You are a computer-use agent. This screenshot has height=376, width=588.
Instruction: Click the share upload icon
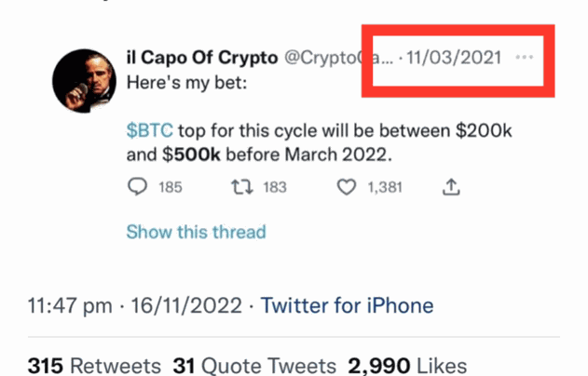tap(451, 187)
